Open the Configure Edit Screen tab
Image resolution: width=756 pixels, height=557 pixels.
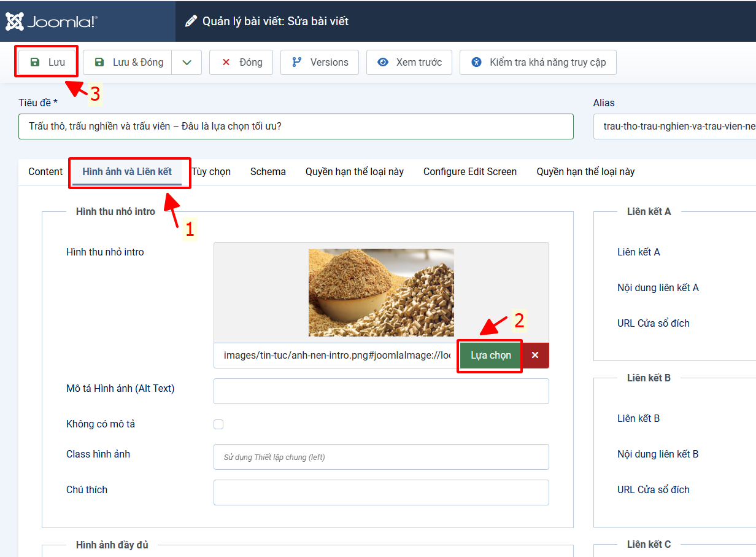469,172
